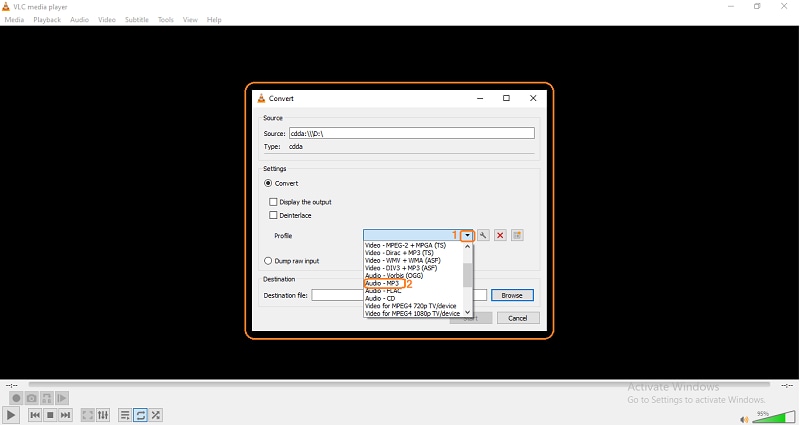Click the A-B loop icon

click(x=47, y=398)
